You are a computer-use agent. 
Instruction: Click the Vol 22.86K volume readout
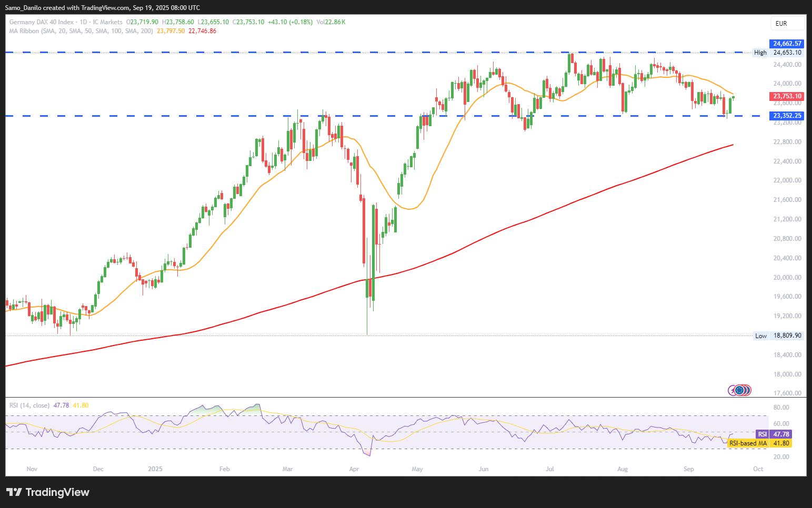click(331, 22)
